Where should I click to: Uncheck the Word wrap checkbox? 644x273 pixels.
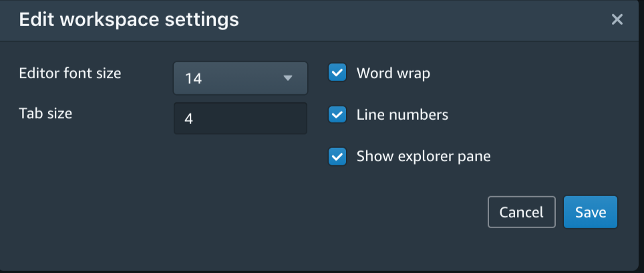(x=337, y=73)
